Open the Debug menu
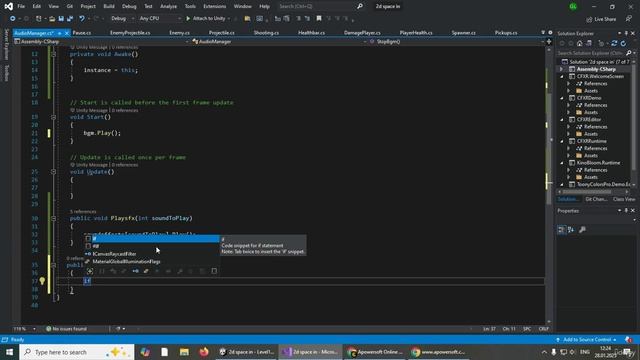Image resolution: width=640 pixels, height=360 pixels. click(x=129, y=7)
